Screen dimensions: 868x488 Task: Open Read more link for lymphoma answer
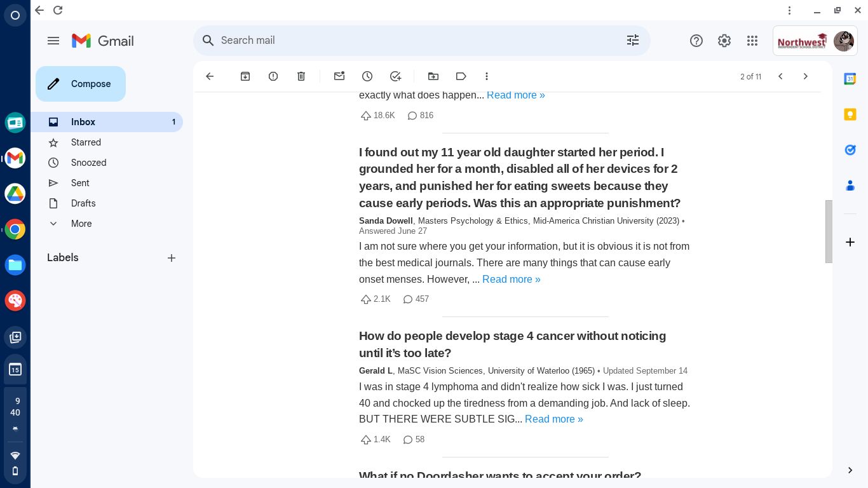[x=553, y=419]
